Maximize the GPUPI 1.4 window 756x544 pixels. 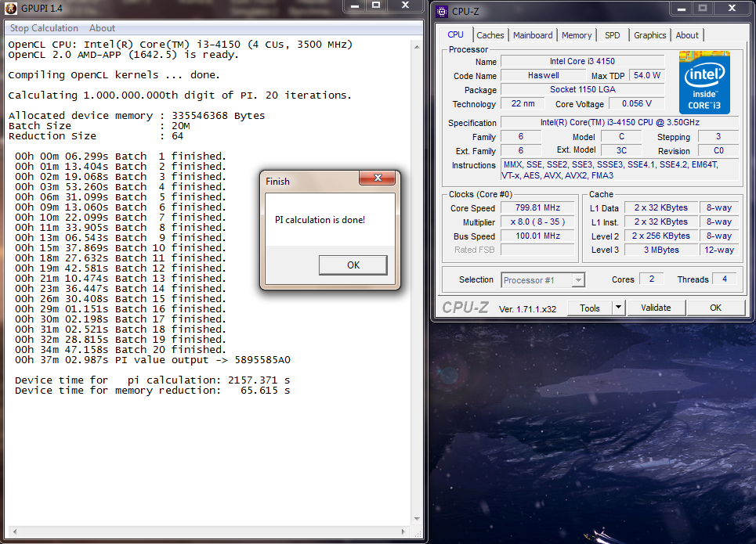pos(376,5)
